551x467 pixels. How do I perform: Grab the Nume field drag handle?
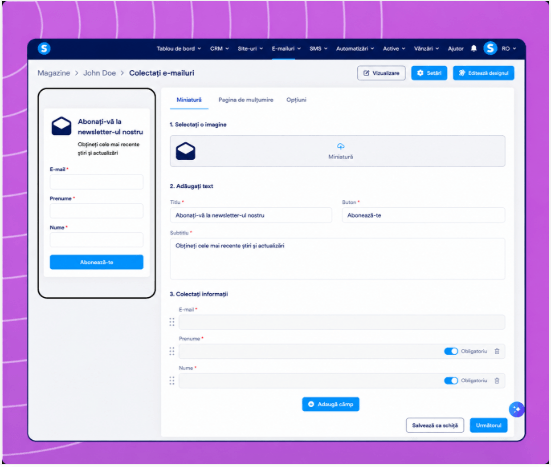pyautogui.click(x=172, y=381)
